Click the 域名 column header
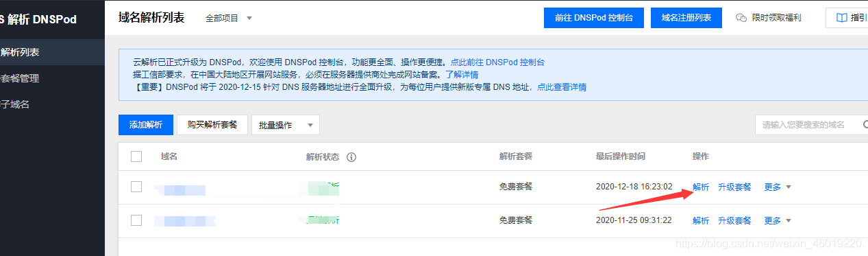Image resolution: width=868 pixels, height=256 pixels. 169,156
